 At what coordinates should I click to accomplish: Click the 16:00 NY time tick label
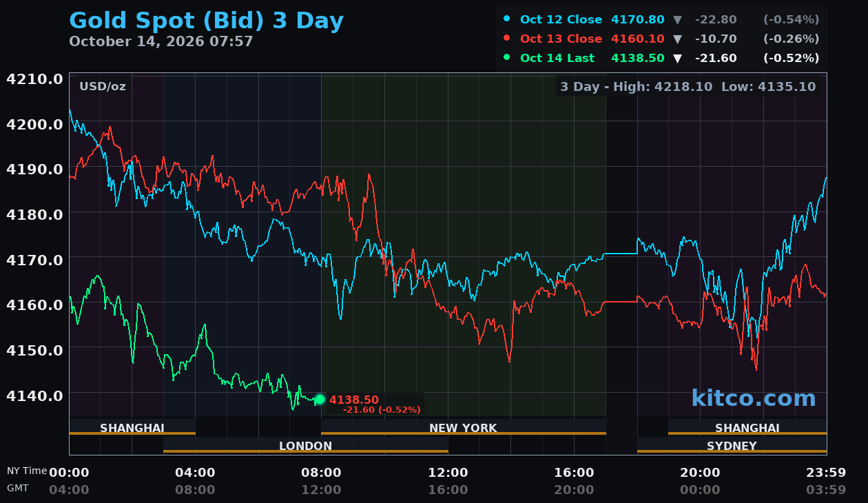click(x=574, y=472)
